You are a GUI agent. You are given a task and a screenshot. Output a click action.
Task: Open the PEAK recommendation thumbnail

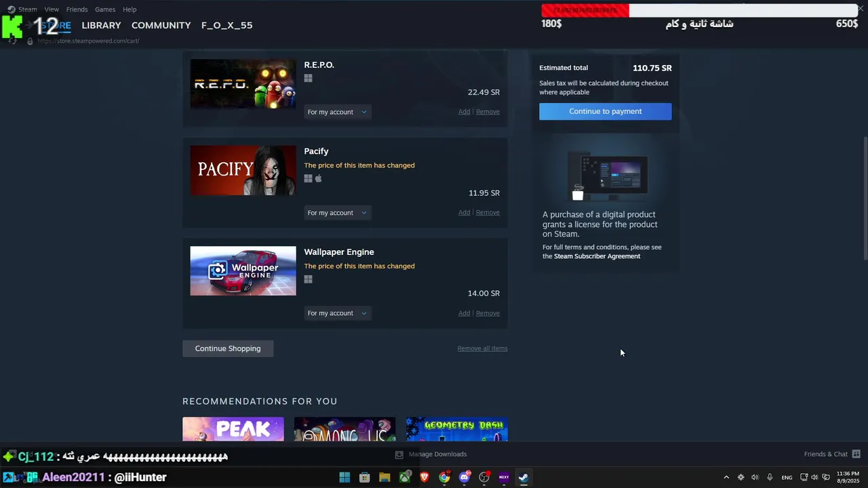(233, 429)
